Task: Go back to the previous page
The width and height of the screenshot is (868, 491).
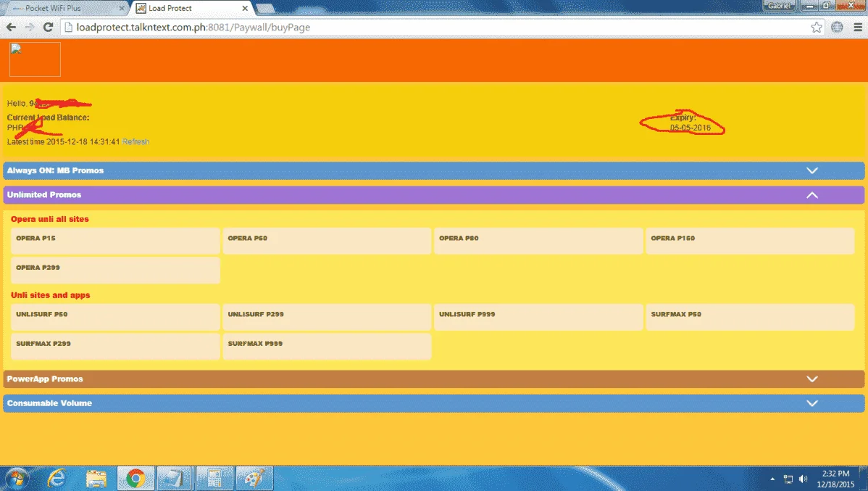Action: [11, 27]
